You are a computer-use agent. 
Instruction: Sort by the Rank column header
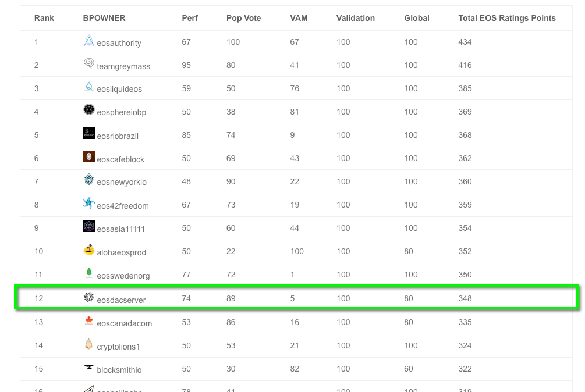pos(44,18)
